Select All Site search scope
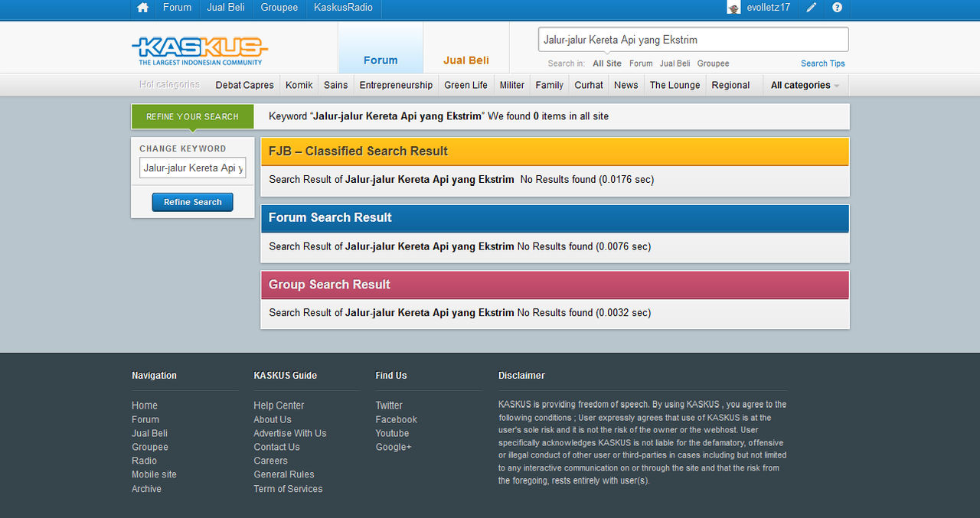Image resolution: width=980 pixels, height=518 pixels. [607, 64]
